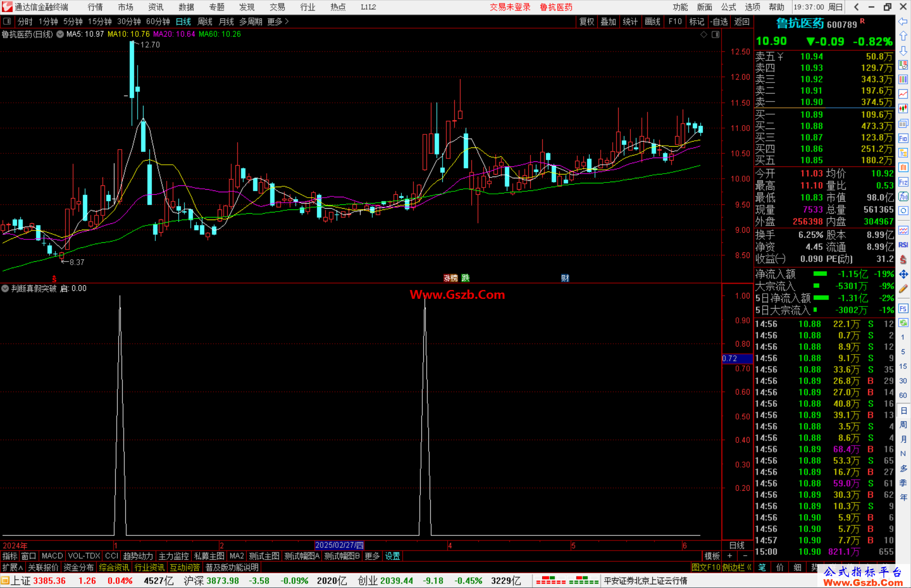Open the tree structure icon in sidebar
The image size is (911, 588).
point(903,153)
